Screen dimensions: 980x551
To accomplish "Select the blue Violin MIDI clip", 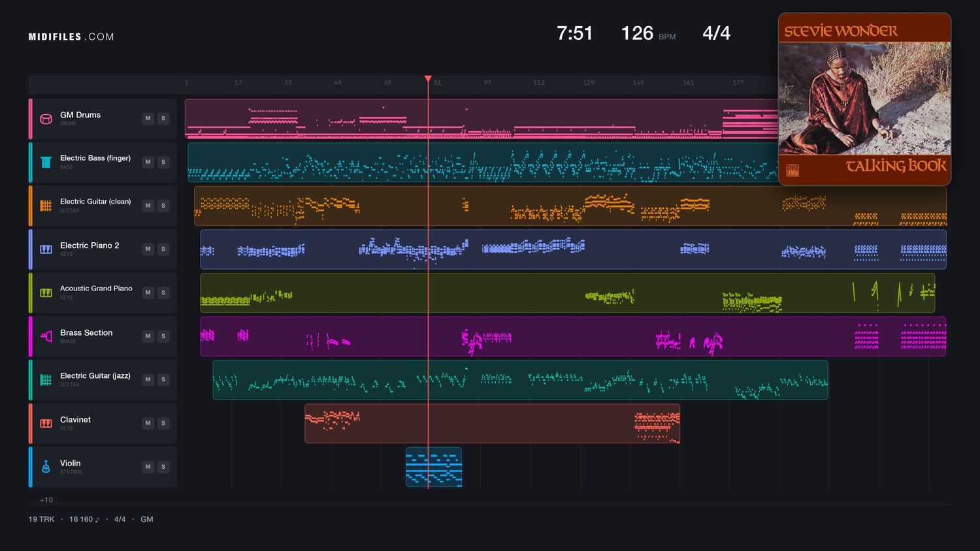I will click(x=434, y=467).
